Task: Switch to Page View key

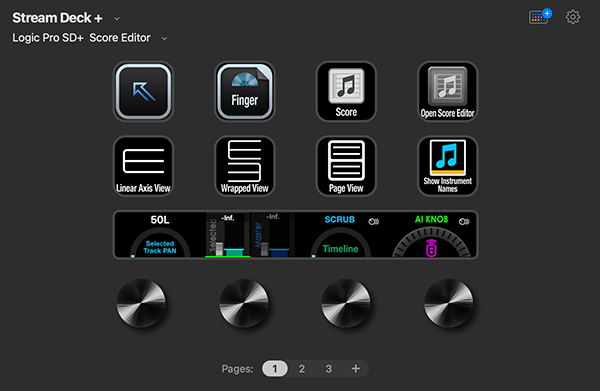Action: (x=346, y=166)
